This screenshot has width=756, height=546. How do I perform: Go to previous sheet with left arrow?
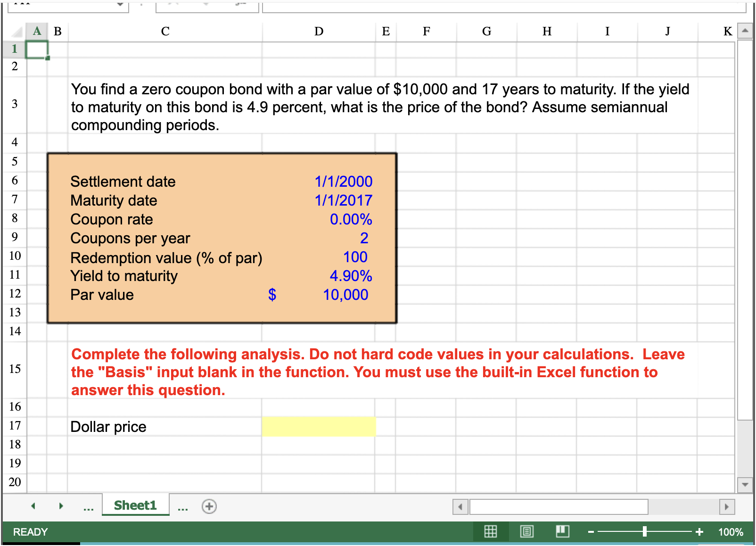[33, 506]
